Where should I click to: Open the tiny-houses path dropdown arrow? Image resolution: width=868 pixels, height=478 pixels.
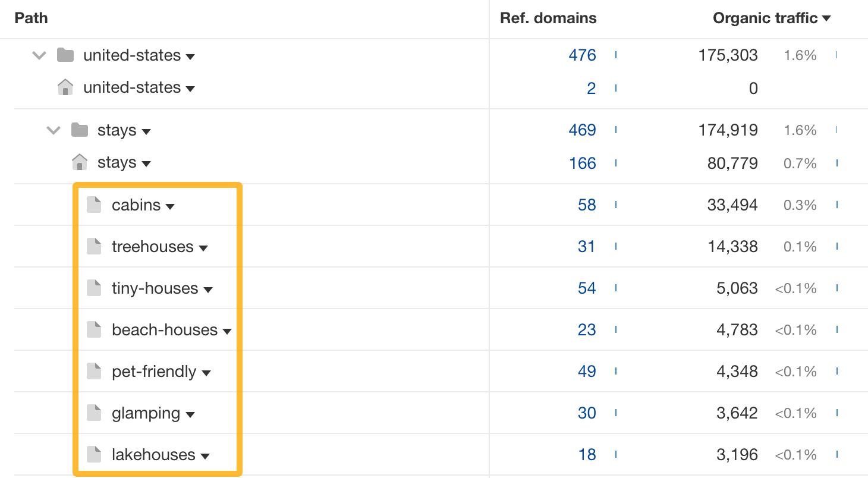(x=208, y=290)
